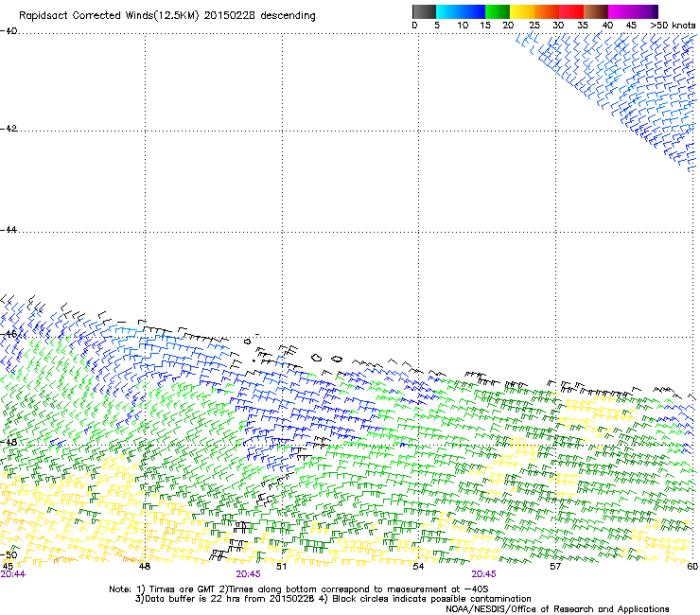Click the '10' label on the legend
This screenshot has width=700, height=615.
[x=463, y=26]
